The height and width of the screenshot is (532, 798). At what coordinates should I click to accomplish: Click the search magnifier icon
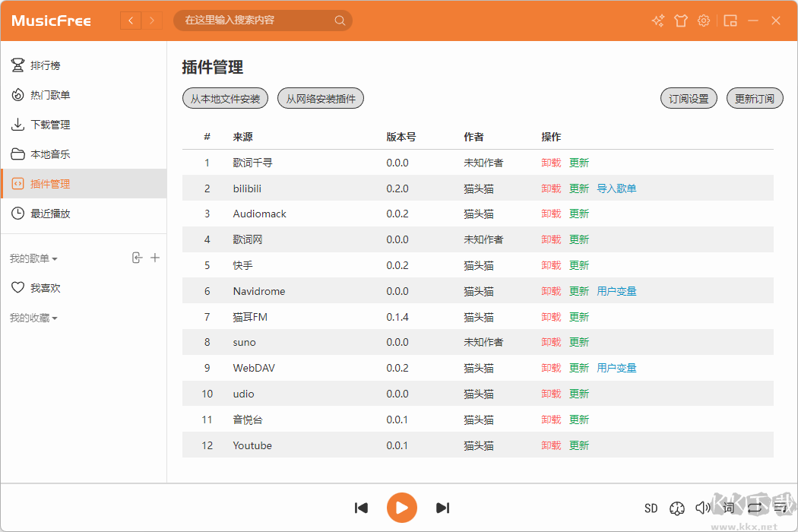click(340, 21)
